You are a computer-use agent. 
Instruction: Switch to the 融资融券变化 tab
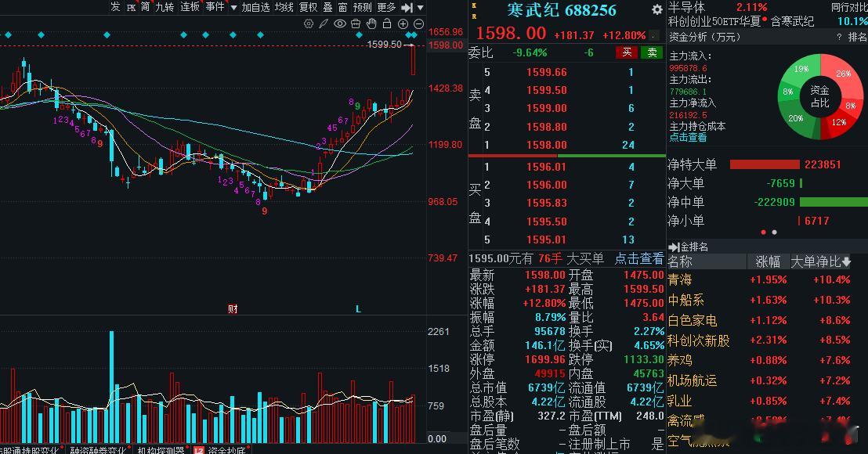(97, 447)
